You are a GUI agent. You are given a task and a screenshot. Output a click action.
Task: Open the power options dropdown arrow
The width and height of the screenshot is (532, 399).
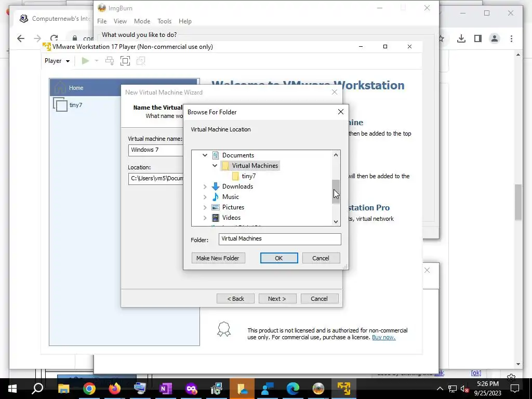click(97, 61)
